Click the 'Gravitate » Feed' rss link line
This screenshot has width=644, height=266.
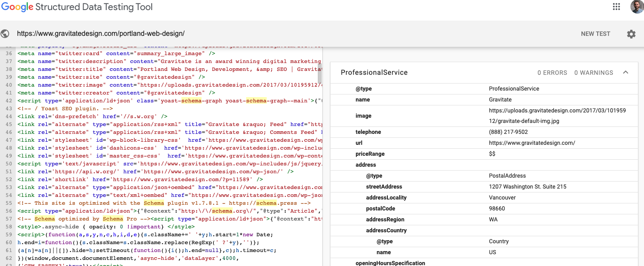coord(170,125)
